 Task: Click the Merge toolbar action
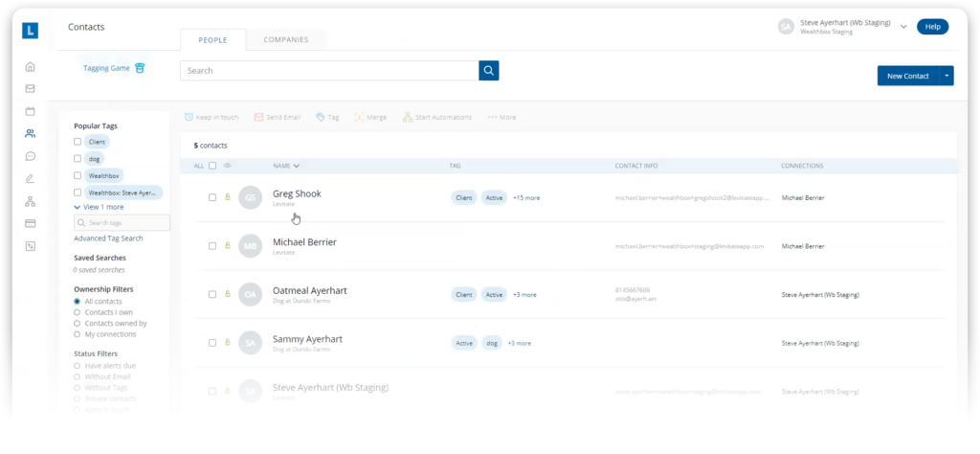tap(370, 117)
